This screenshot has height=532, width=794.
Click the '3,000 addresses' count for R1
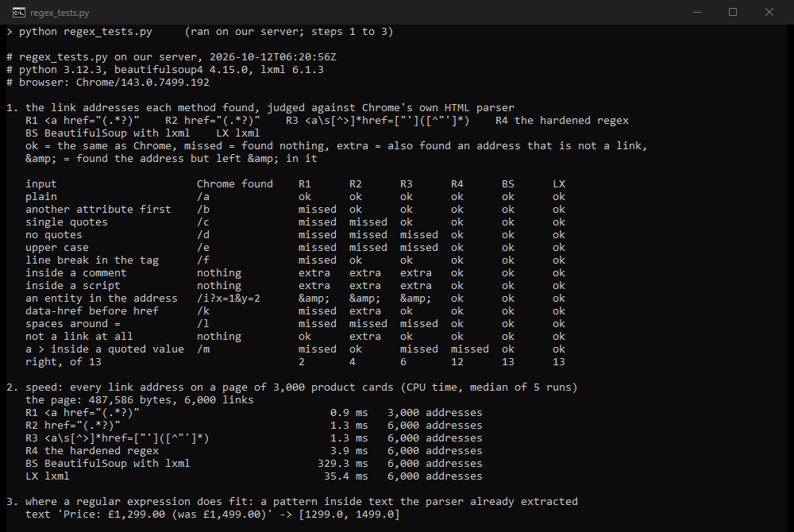click(x=434, y=413)
